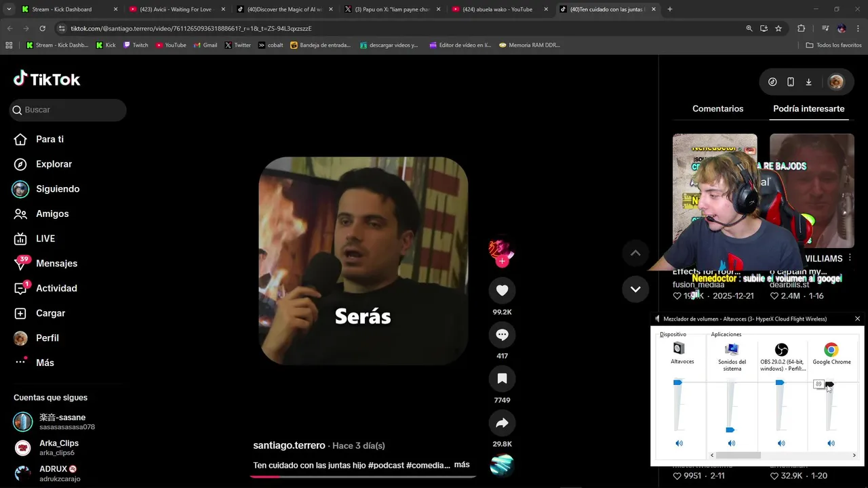This screenshot has width=868, height=488.
Task: Switch to the Stream - Kick Dashboard tab
Action: pos(68,9)
